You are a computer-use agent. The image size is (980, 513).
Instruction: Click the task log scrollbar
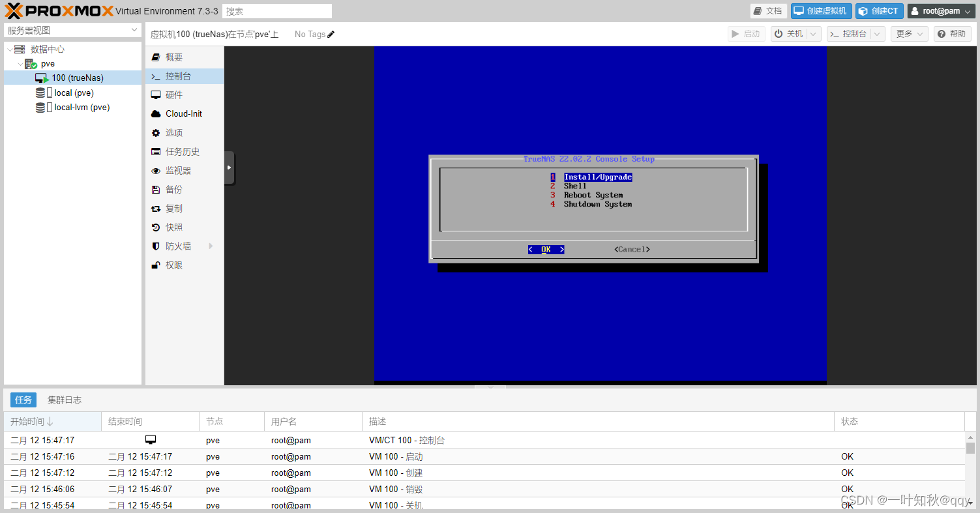coord(970,448)
